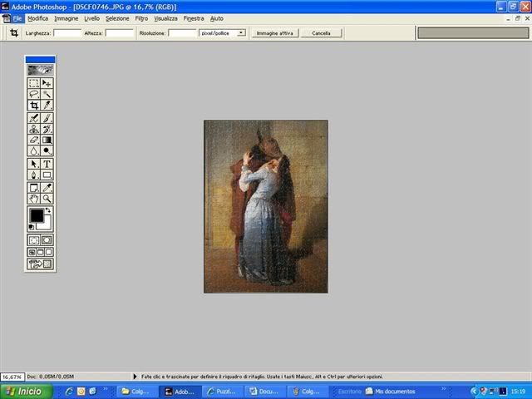Click the Inicio start button
The image size is (532, 399).
tap(27, 392)
